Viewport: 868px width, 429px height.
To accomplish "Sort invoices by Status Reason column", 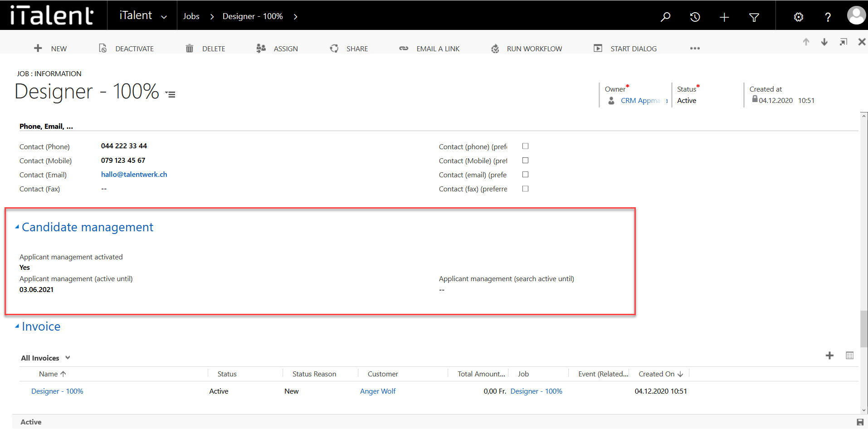I will click(314, 374).
